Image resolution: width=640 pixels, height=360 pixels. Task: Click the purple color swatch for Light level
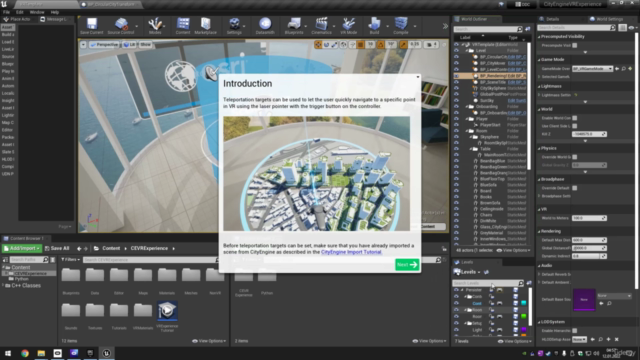click(523, 330)
